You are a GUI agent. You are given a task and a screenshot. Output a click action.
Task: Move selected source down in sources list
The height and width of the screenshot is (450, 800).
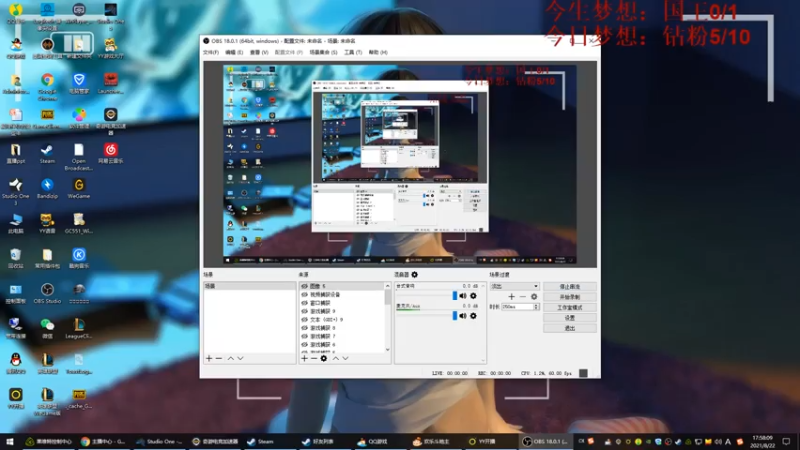(345, 359)
